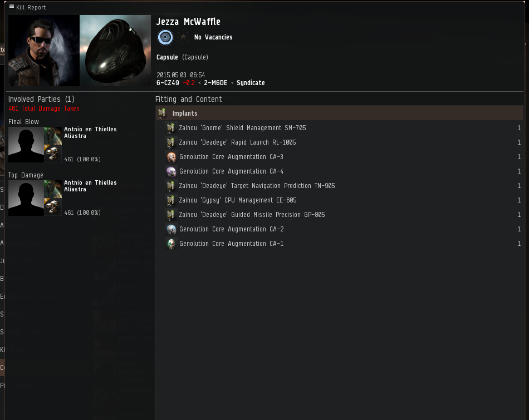Open the 6-CZ49 solar system link
This screenshot has height=420, width=529.
click(168, 83)
